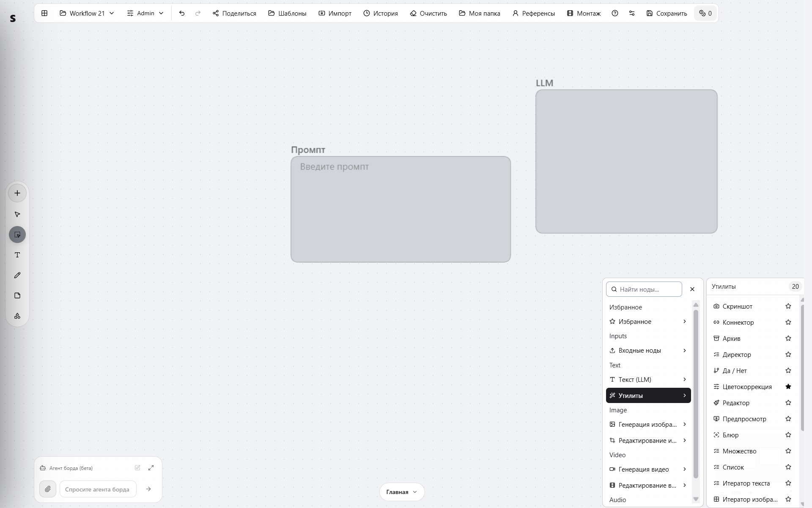Screen dimensions: 812x508
Task: Focus the Найти ноды search field
Action: tap(644, 289)
